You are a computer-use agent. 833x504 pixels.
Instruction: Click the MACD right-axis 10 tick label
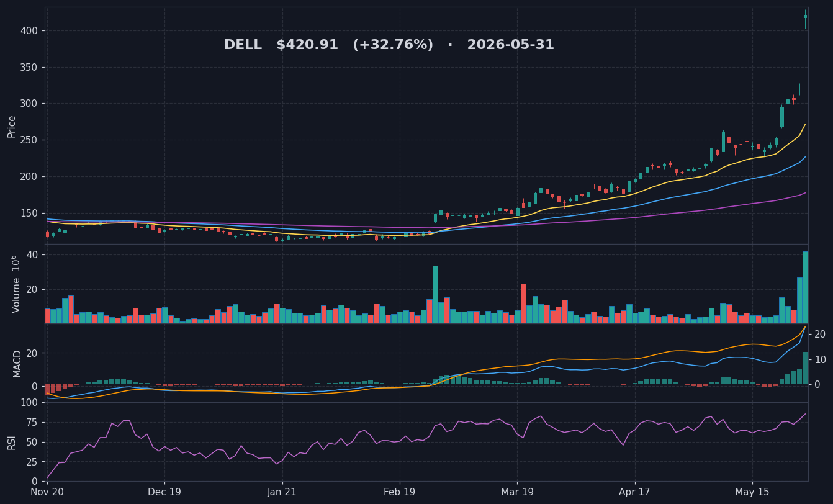(x=819, y=360)
